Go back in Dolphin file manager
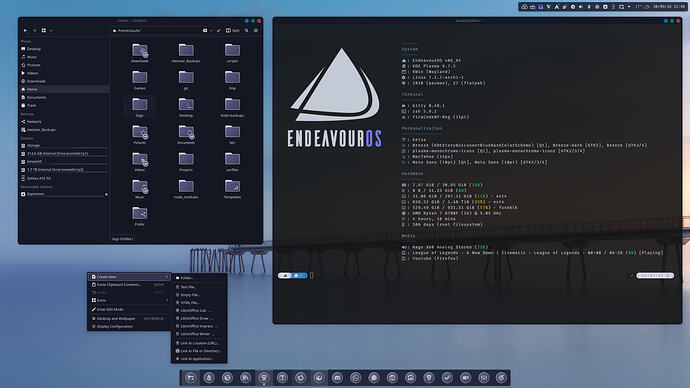 click(x=26, y=30)
